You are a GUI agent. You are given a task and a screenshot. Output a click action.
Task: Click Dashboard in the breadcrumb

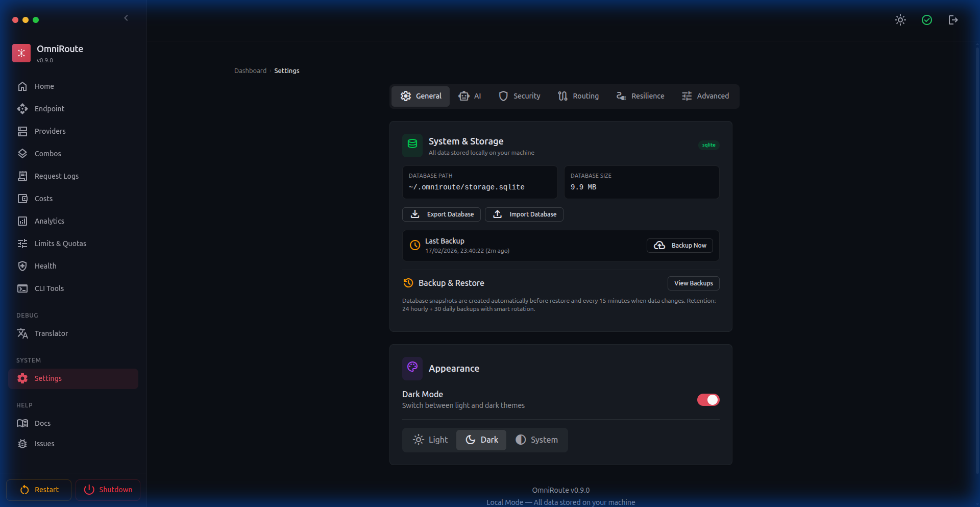pyautogui.click(x=250, y=71)
